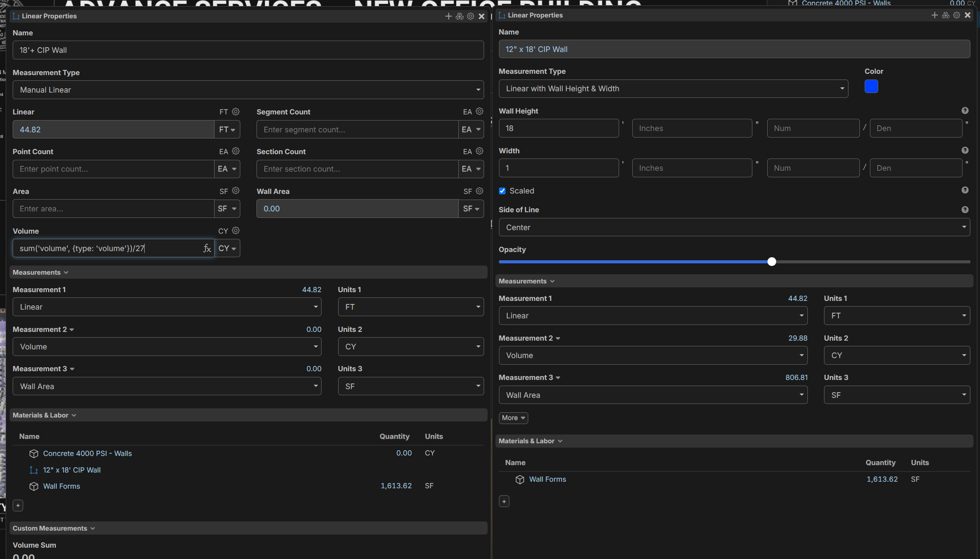Image resolution: width=980 pixels, height=559 pixels.
Task: Open Wall Forms link in 12" x 18' CIP Wall panel
Action: pyautogui.click(x=547, y=480)
